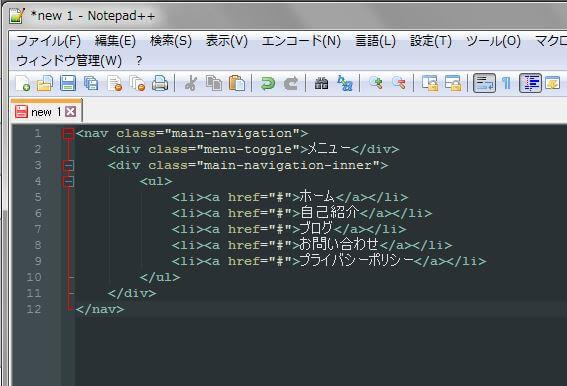Screen dimensions: 567x386
Task: Click ブログ text on line 7
Action: (x=316, y=229)
